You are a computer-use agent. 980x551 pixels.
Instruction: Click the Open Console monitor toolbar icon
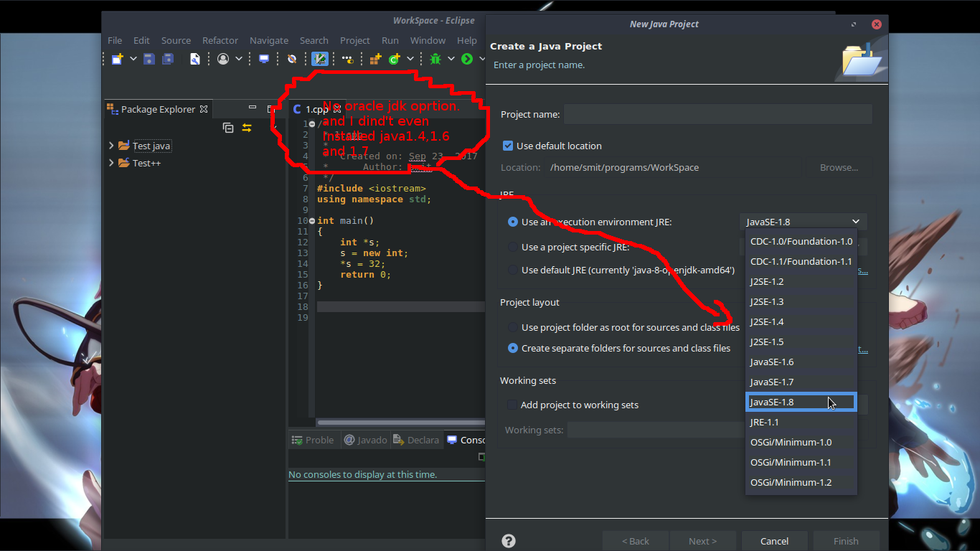pyautogui.click(x=264, y=59)
